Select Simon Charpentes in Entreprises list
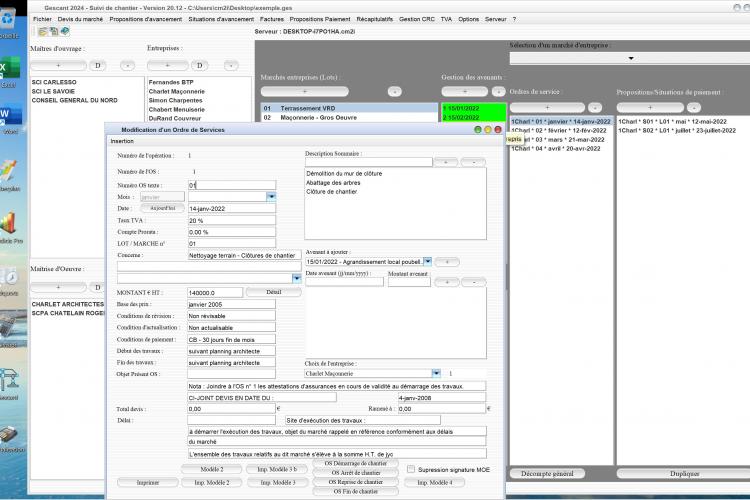 coord(176,100)
